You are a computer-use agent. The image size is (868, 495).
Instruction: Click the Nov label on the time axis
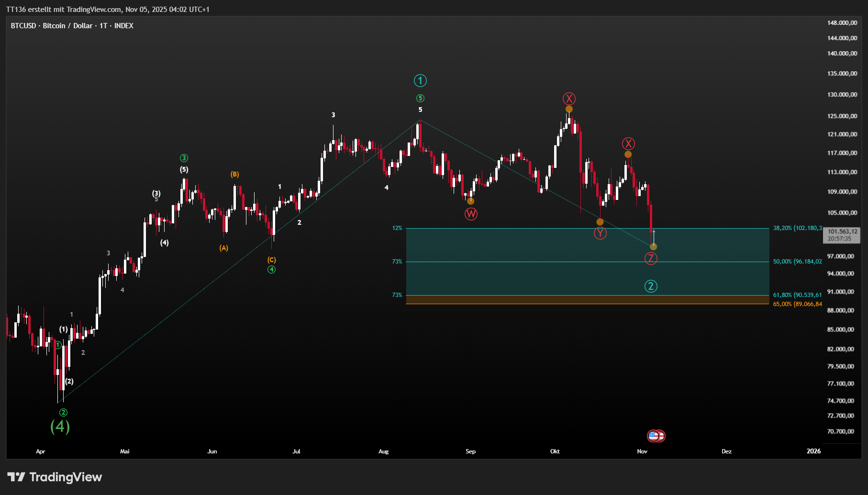click(642, 451)
